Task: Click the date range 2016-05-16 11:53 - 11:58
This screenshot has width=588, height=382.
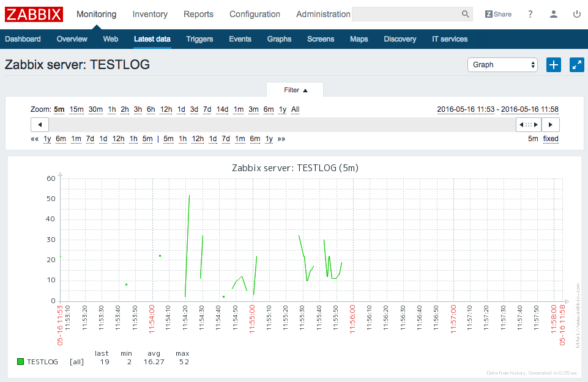Action: click(x=497, y=109)
